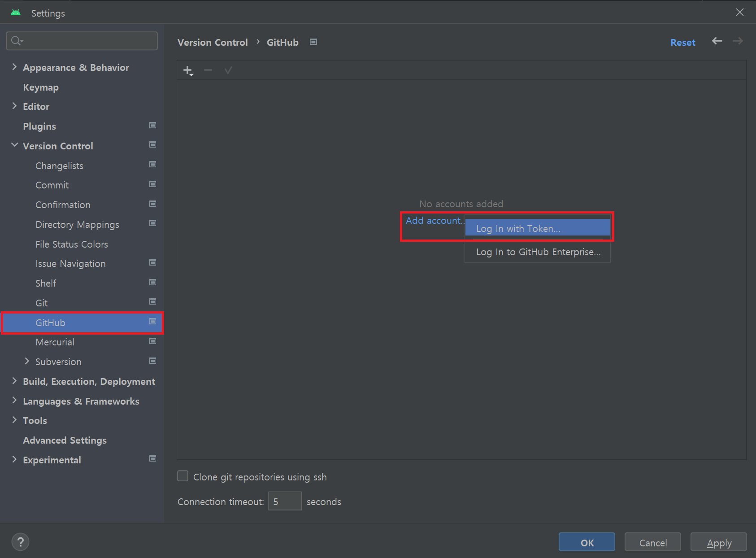Click the Reset link
756x558 pixels.
click(682, 43)
